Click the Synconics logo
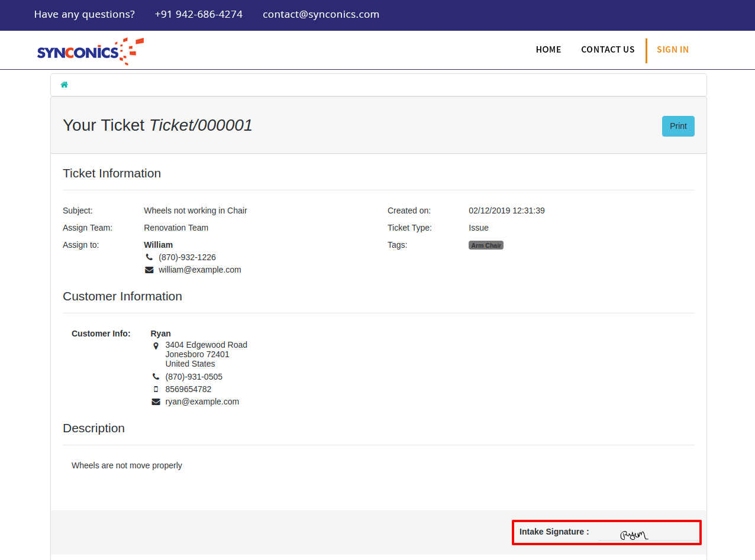Screen dimensions: 755x560 pyautogui.click(x=90, y=51)
